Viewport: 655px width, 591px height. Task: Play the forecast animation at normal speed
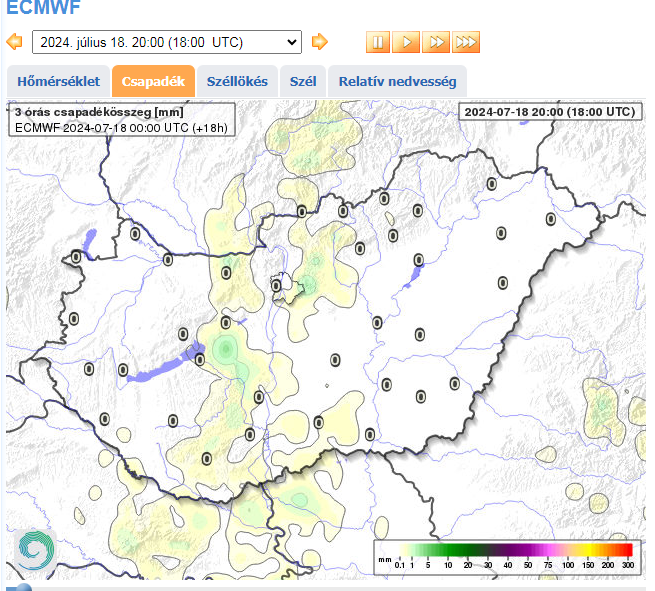coord(406,42)
